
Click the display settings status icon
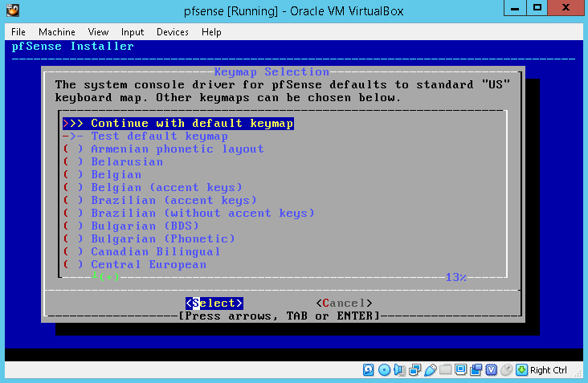(460, 370)
